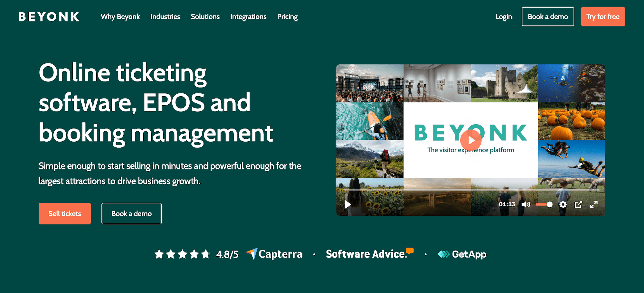Click the Beyonk logo in the header
This screenshot has height=293, width=644.
point(49,17)
